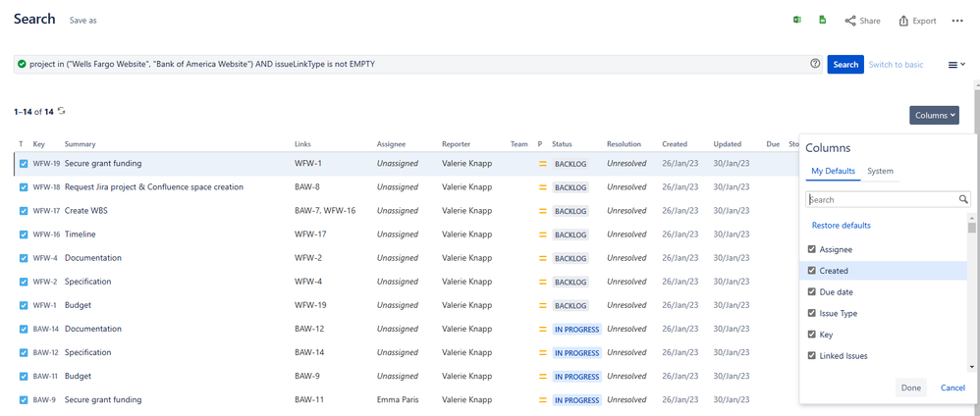980x416 pixels.
Task: Uncheck the Assignee column checkbox
Action: (x=811, y=249)
